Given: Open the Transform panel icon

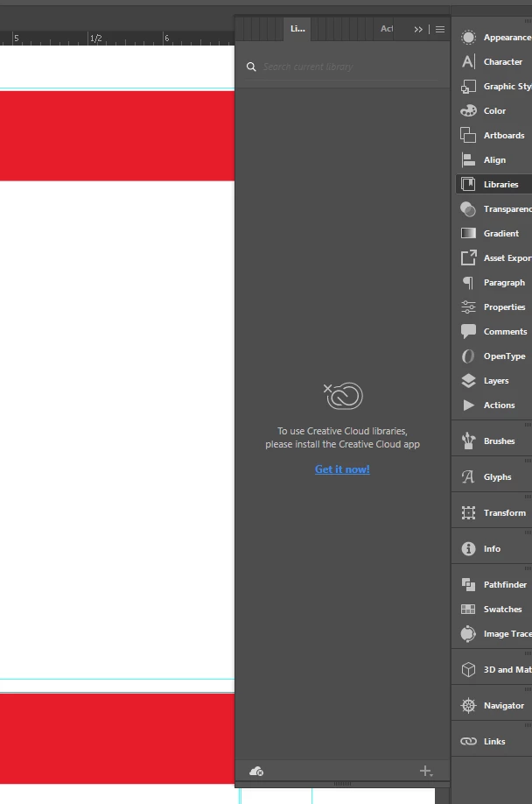Looking at the screenshot, I should (x=468, y=512).
